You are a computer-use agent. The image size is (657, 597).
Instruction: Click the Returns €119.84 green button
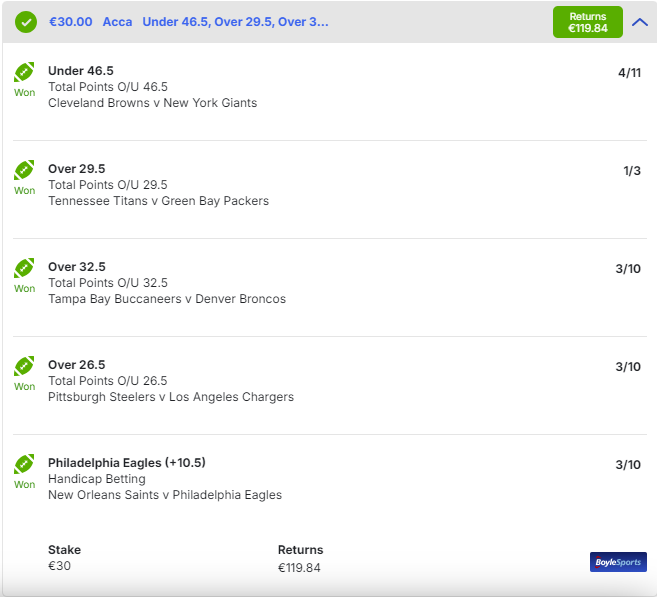tap(587, 22)
